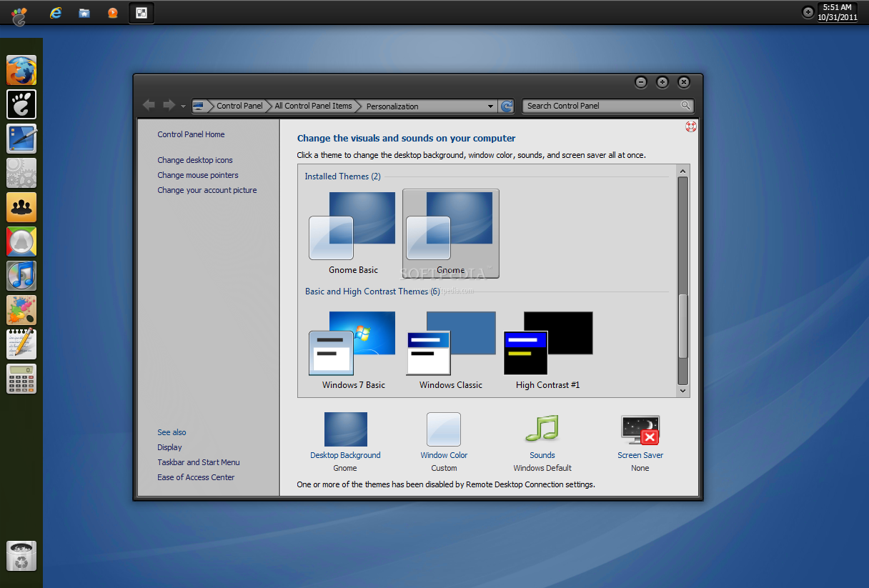Click the red help icon
This screenshot has height=588, width=869.
pos(691,126)
